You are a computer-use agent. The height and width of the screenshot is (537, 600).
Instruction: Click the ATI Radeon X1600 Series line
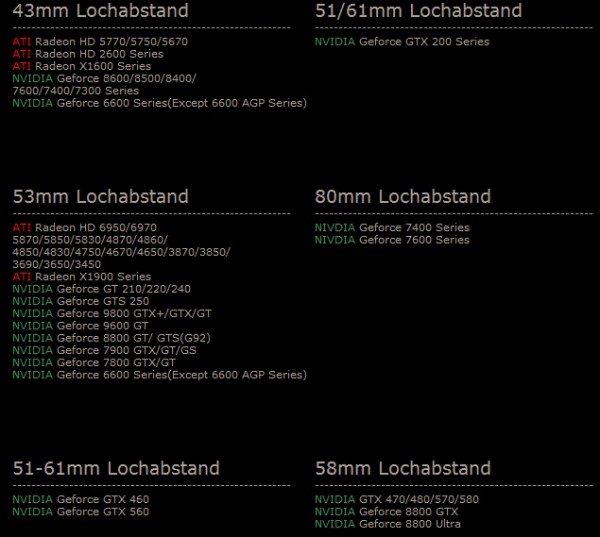[82, 66]
